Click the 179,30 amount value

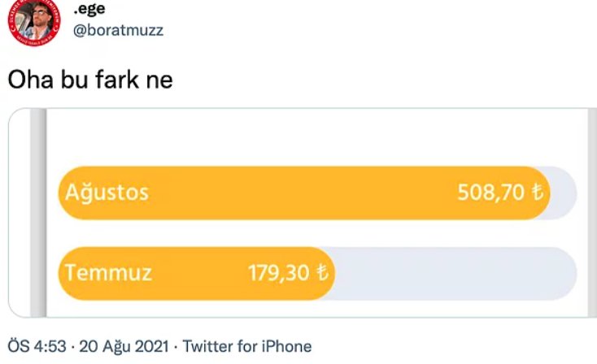pos(279,273)
